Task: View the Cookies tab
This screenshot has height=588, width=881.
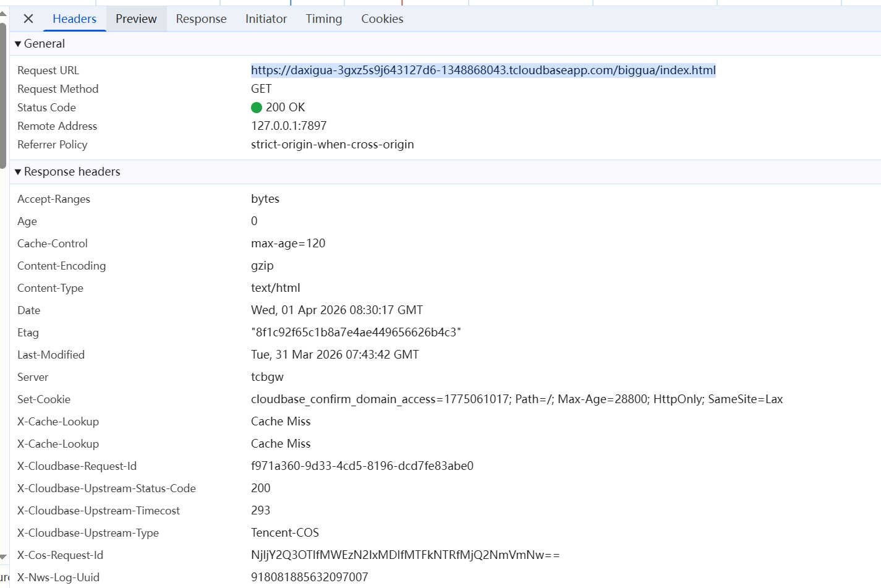Action: click(382, 19)
